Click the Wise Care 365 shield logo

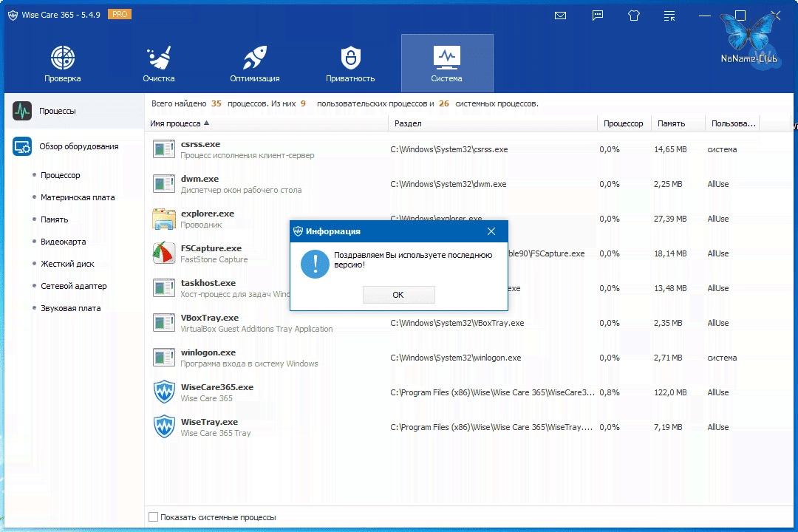tap(13, 16)
